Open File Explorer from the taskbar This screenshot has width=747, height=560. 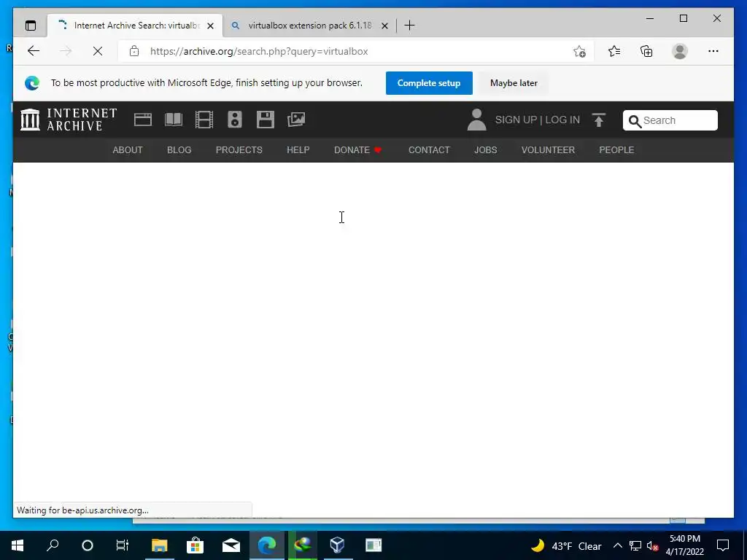(x=160, y=545)
